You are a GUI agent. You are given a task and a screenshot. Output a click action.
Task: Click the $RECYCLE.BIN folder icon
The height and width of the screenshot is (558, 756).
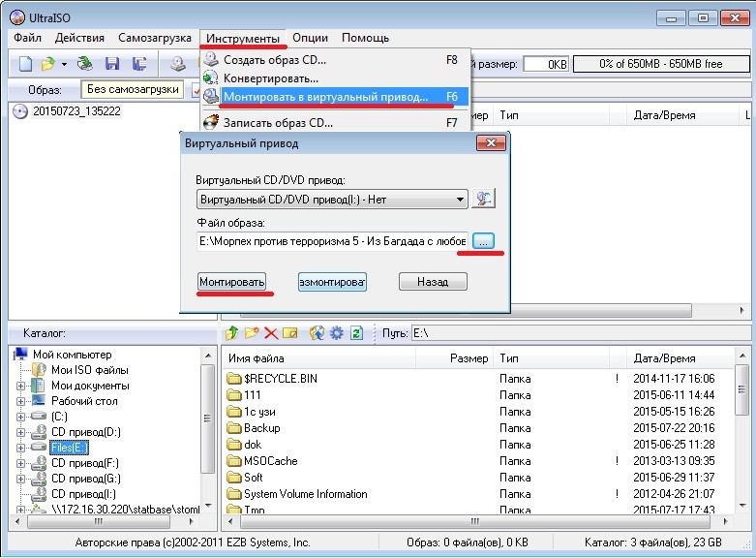tap(234, 379)
